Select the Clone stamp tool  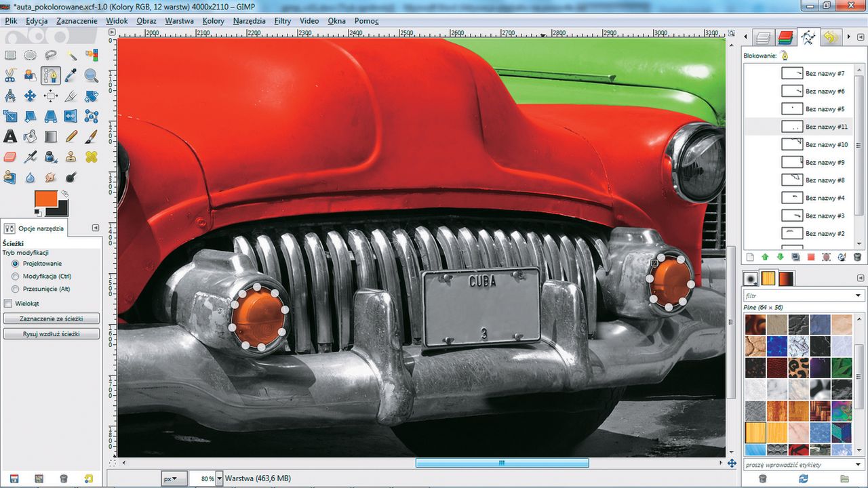71,157
